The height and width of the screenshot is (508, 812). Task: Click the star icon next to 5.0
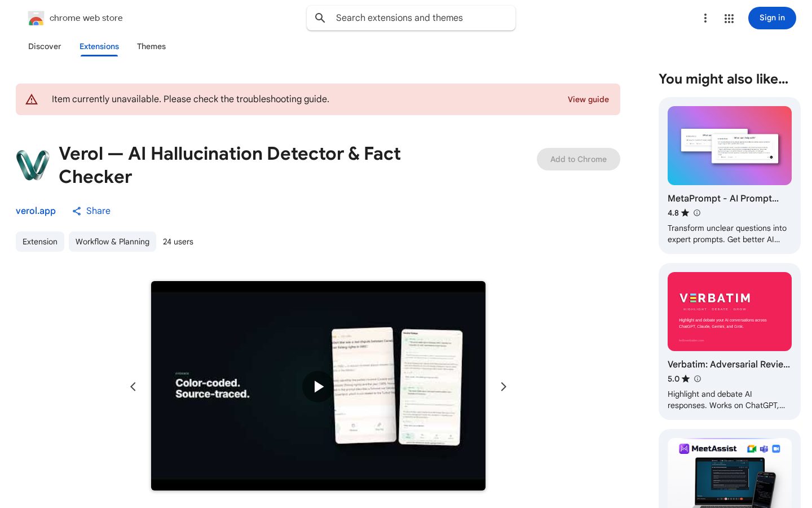coord(686,379)
